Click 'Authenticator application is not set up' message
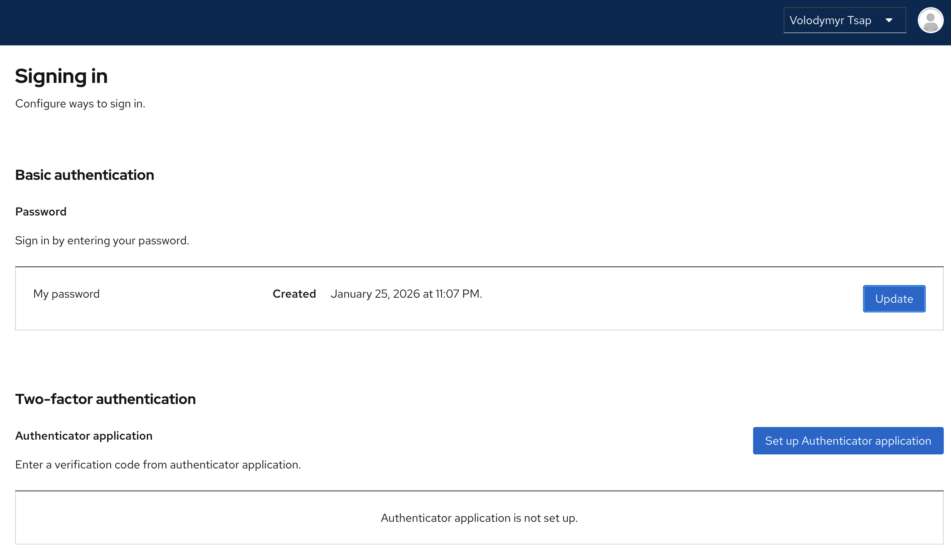The height and width of the screenshot is (560, 951). pyautogui.click(x=479, y=518)
